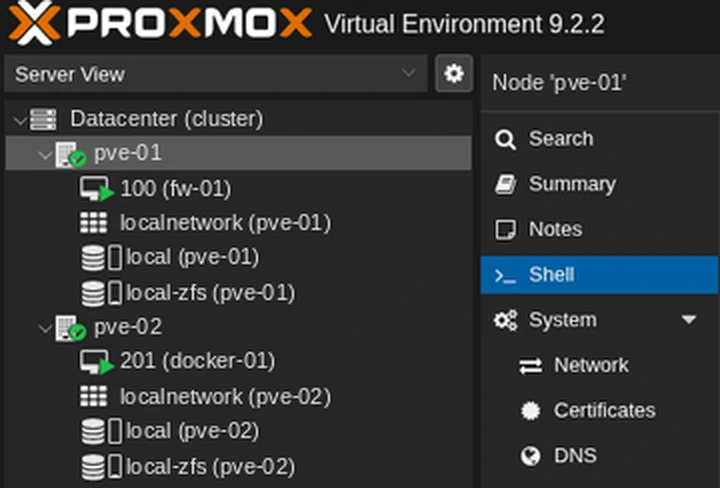
Task: Click storage icon for local (pve-02)
Action: (x=101, y=431)
